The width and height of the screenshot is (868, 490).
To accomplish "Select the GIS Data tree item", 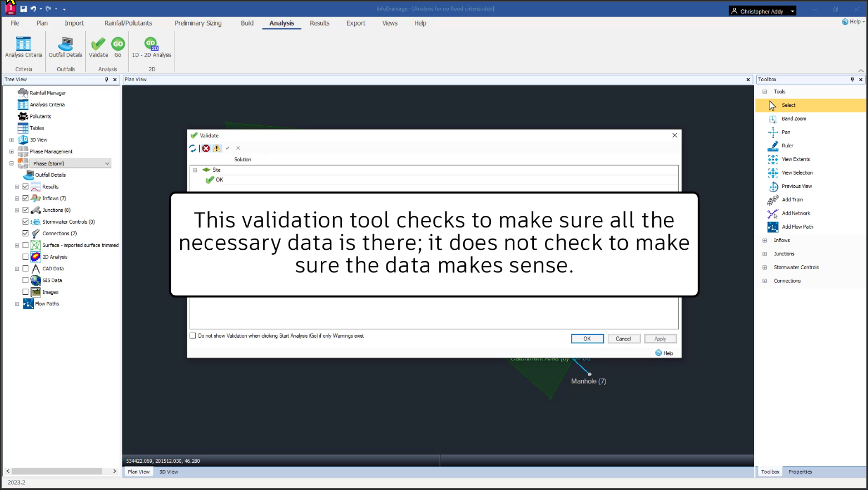I will tap(52, 280).
